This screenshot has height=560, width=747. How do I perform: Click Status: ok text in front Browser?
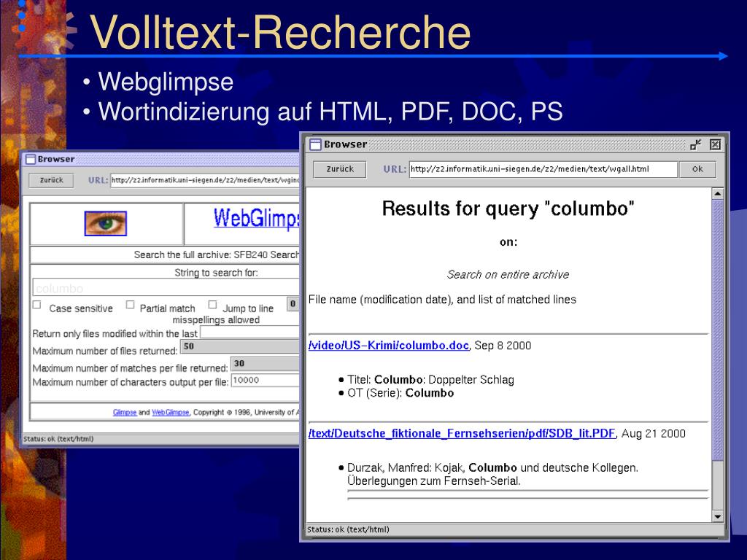(x=348, y=529)
